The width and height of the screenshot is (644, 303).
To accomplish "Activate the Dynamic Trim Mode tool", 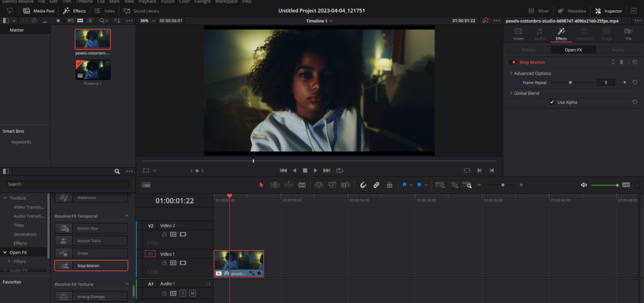I will point(288,185).
